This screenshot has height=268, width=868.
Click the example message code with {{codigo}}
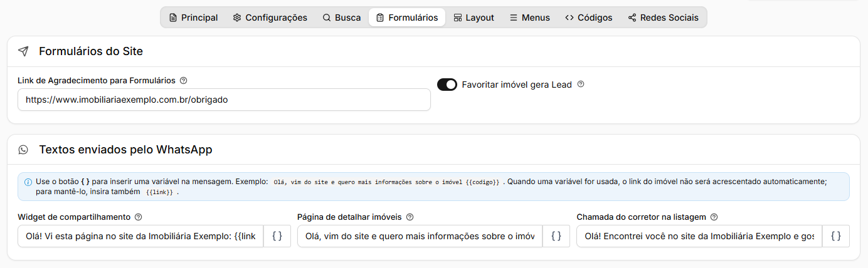tap(386, 182)
